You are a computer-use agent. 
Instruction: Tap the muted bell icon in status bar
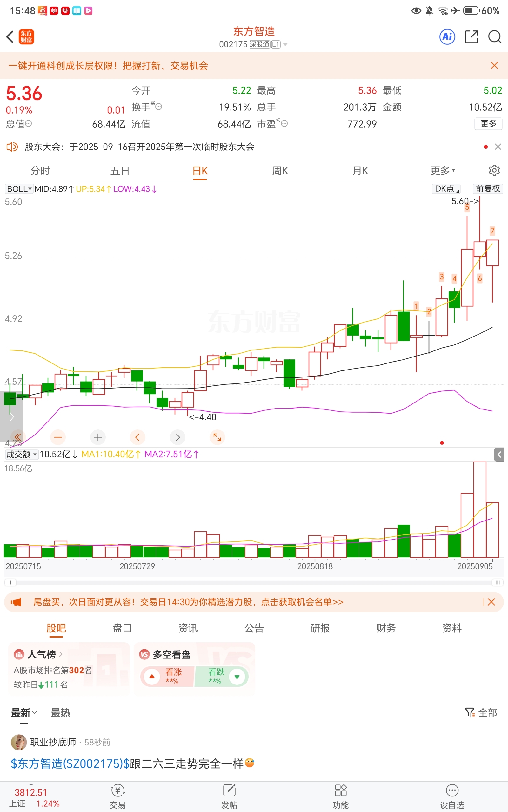click(x=429, y=11)
